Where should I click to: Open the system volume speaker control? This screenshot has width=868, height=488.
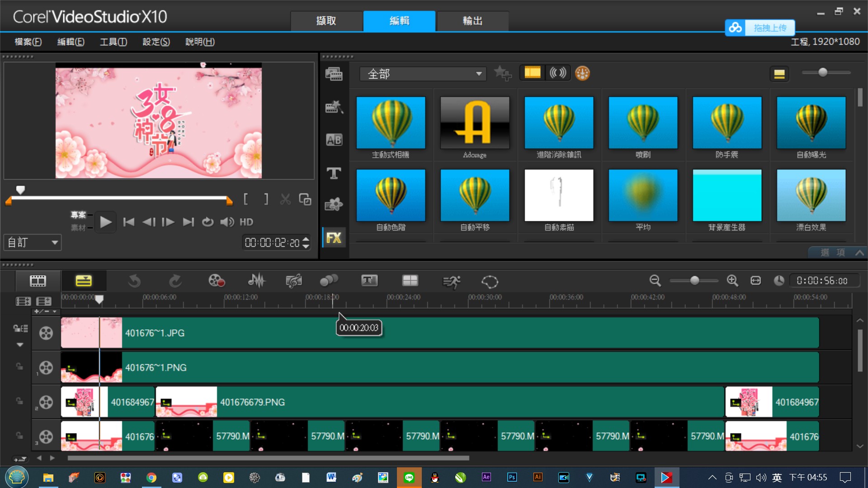pos(227,222)
